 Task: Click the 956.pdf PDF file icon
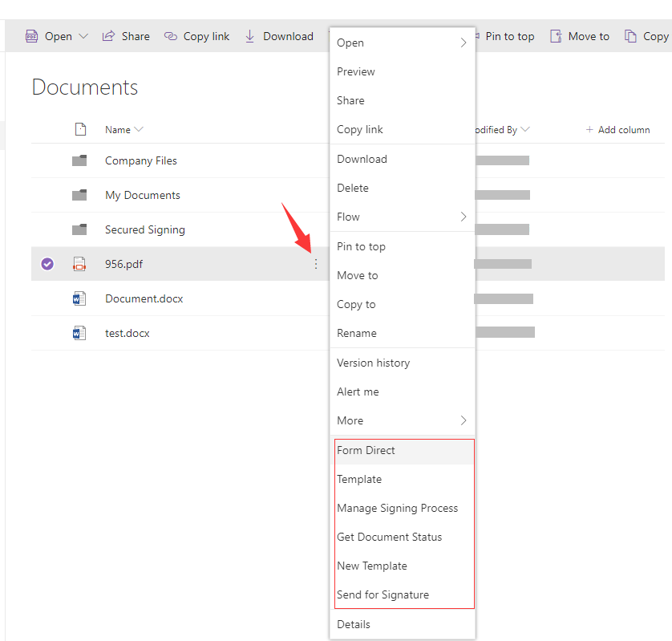pos(79,264)
